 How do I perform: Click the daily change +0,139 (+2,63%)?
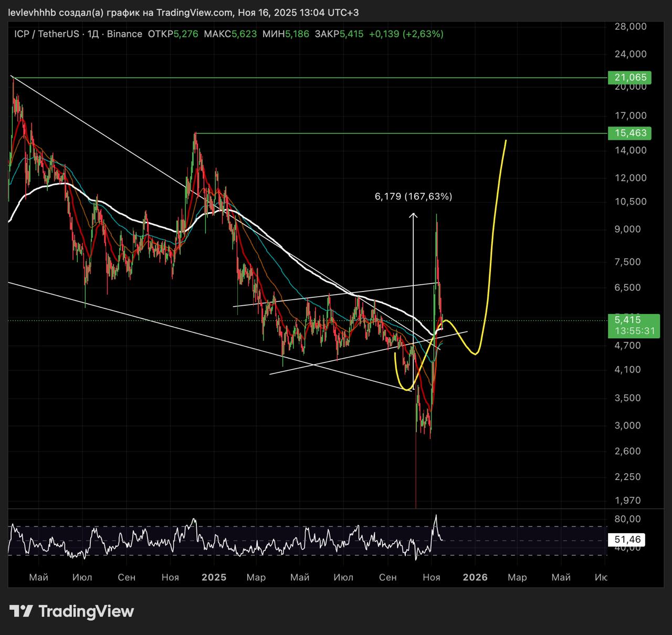click(x=406, y=34)
